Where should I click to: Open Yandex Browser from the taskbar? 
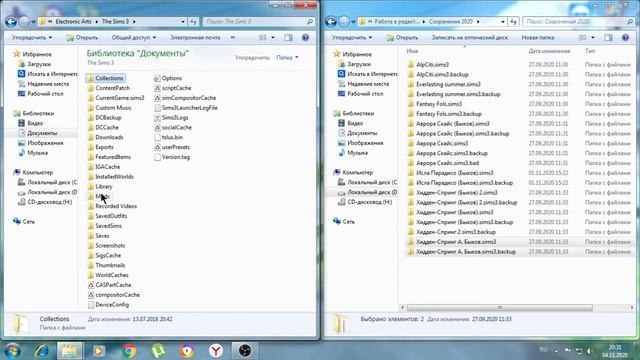point(216,351)
